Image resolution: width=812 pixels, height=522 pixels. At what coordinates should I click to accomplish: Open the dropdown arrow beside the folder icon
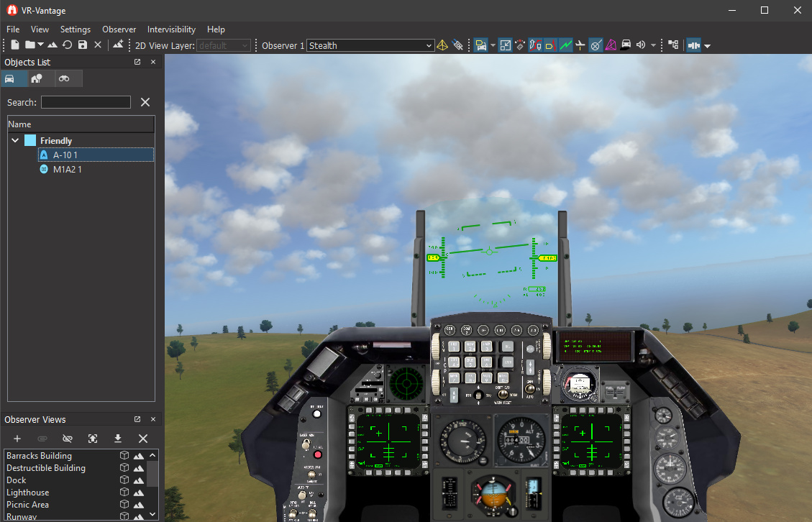click(x=40, y=45)
